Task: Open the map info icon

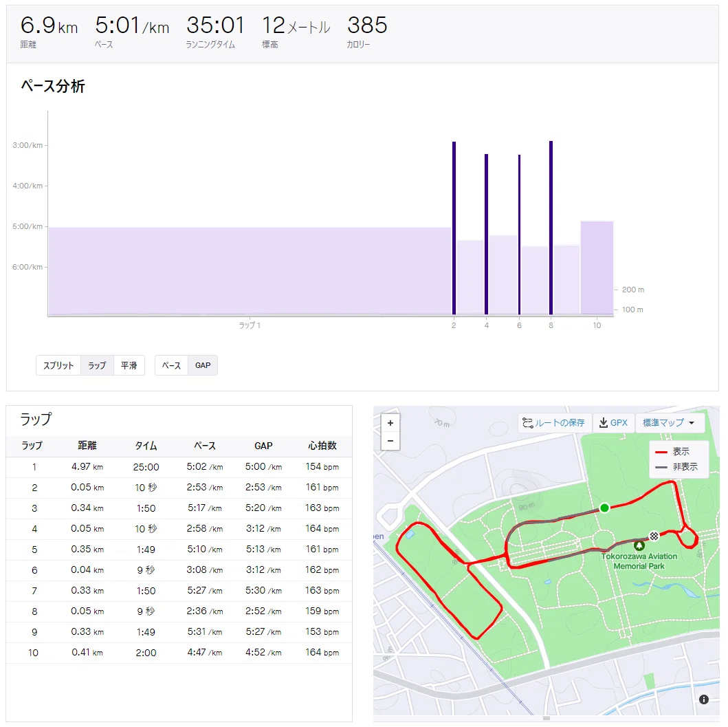Action: point(703,699)
